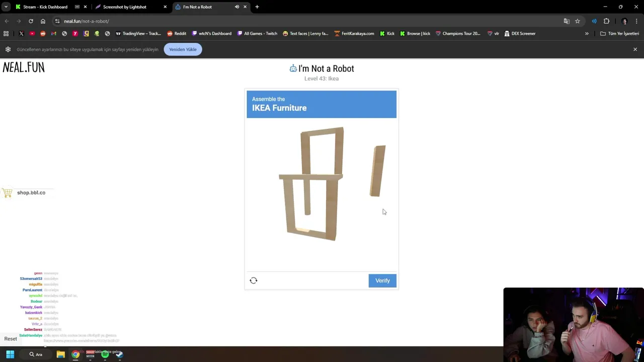Screen dimensions: 644x362
Task: Click the Yavuzly_Gank chat username
Action: (x=31, y=307)
